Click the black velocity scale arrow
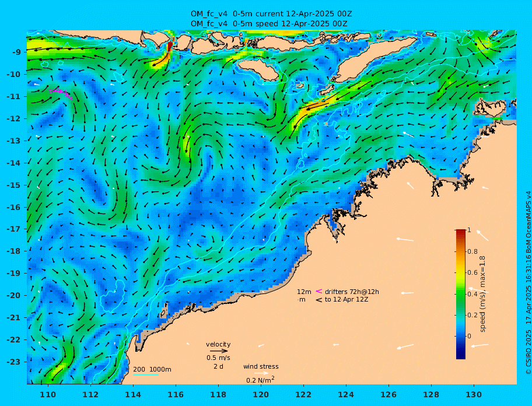Viewport: 532px width, 406px height. pyautogui.click(x=219, y=351)
